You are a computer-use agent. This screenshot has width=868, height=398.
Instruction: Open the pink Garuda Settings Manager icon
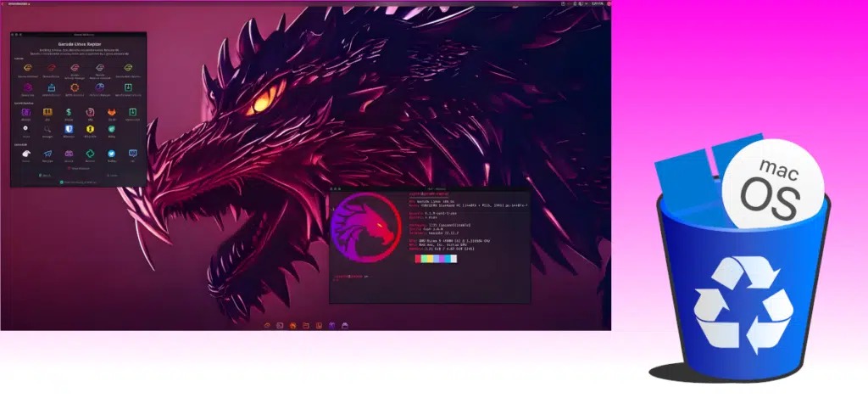(75, 68)
